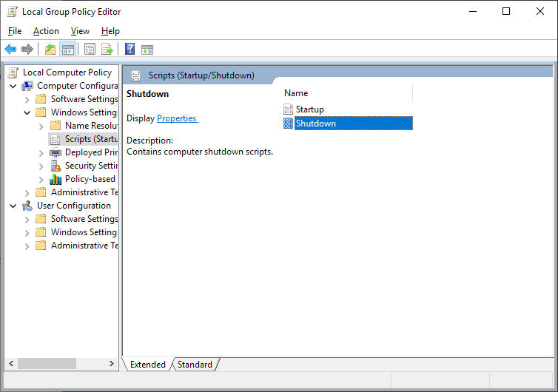Click the Shutdown script icon in list
558x392 pixels.
(x=288, y=124)
